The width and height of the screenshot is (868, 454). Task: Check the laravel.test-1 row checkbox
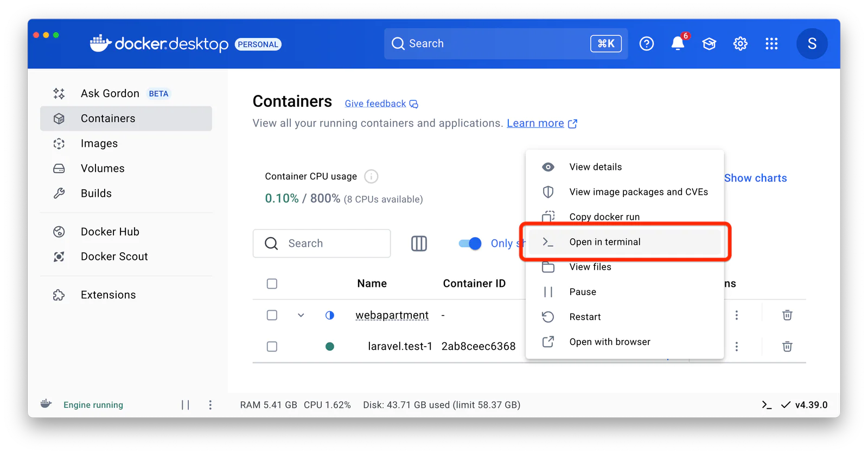click(x=272, y=347)
